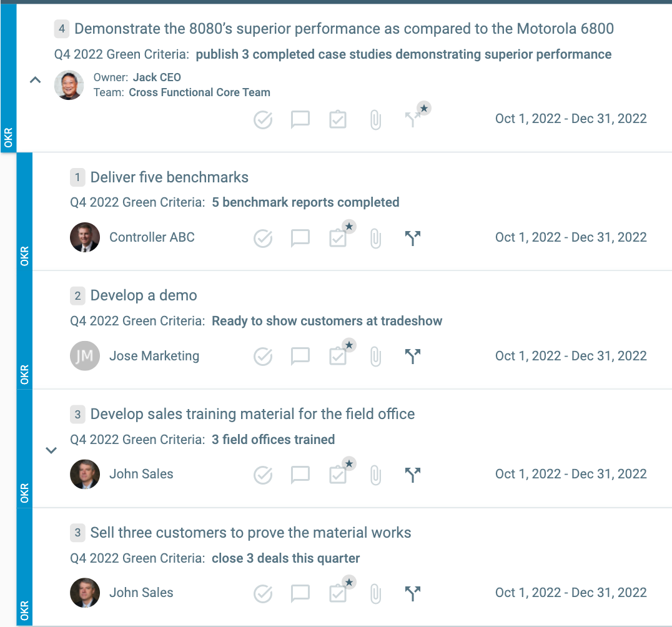
Task: Click the branching dependencies icon for Develop a demo
Action: tap(413, 357)
